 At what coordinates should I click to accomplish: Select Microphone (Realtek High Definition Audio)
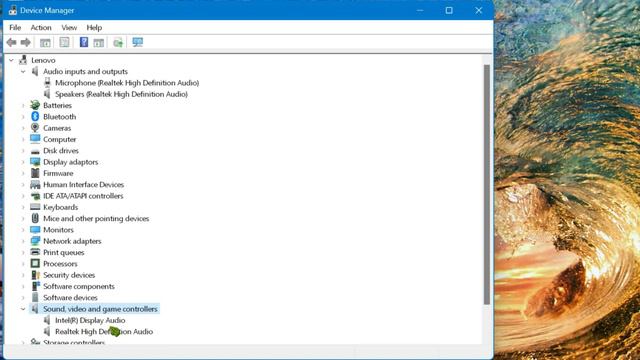pos(127,83)
